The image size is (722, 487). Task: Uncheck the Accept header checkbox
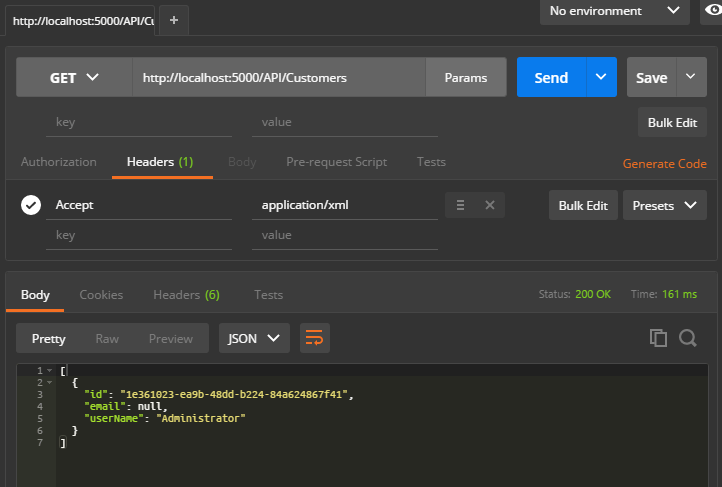[31, 205]
